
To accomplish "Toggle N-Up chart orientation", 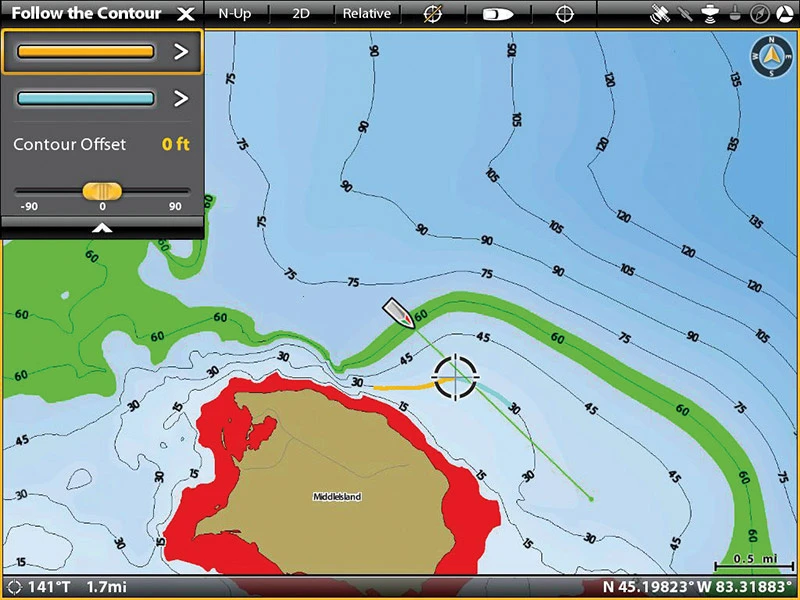I will point(235,14).
